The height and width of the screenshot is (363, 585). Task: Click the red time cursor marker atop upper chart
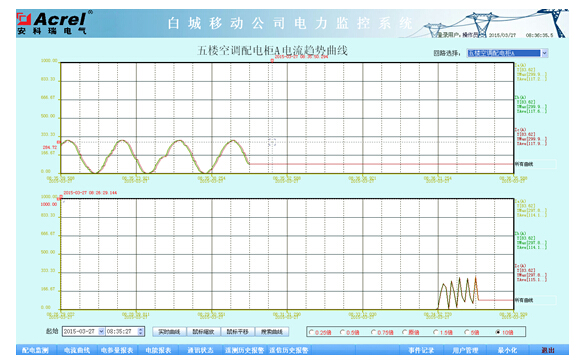point(272,61)
